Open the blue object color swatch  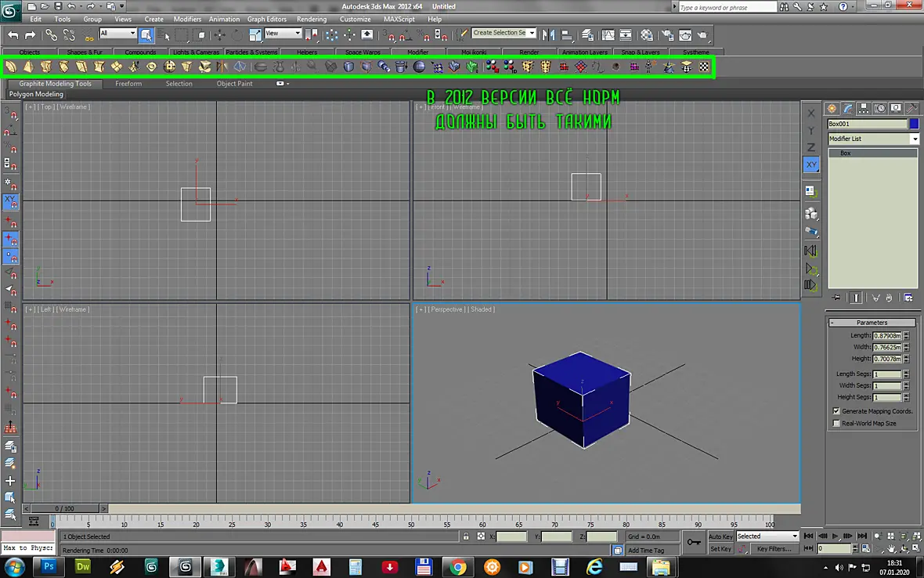[x=913, y=124]
